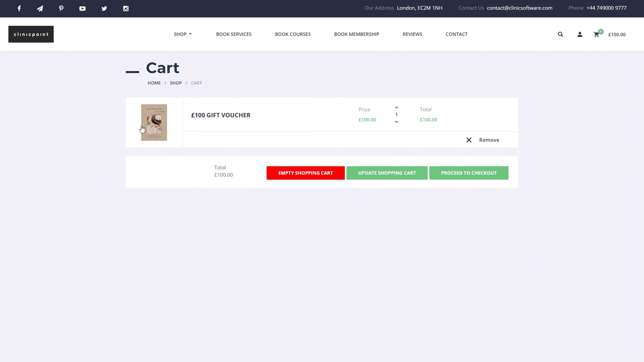This screenshot has height=362, width=644.
Task: Go to HOME via breadcrumb
Action: pyautogui.click(x=154, y=83)
